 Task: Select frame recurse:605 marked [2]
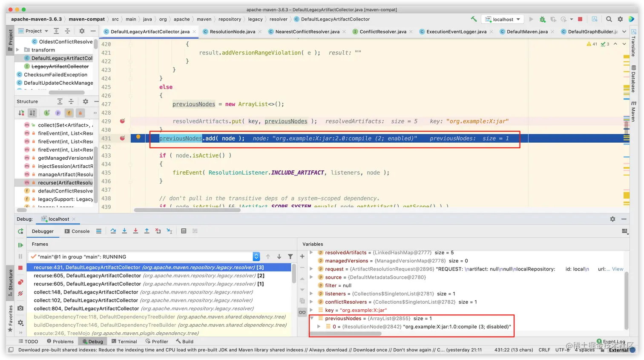click(159, 276)
